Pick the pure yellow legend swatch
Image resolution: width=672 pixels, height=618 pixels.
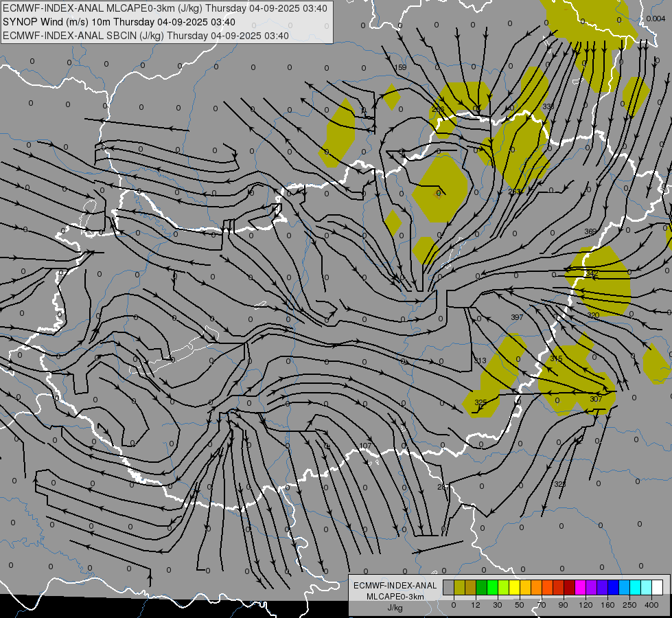coord(514,587)
